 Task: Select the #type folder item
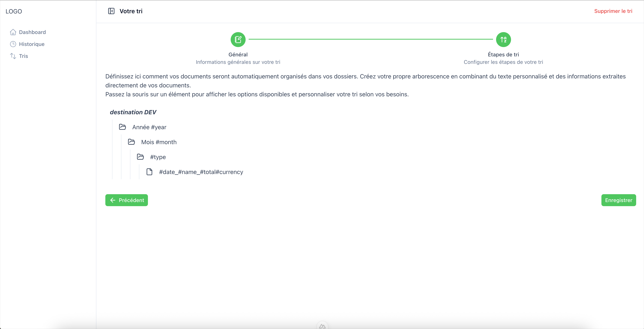tap(158, 157)
